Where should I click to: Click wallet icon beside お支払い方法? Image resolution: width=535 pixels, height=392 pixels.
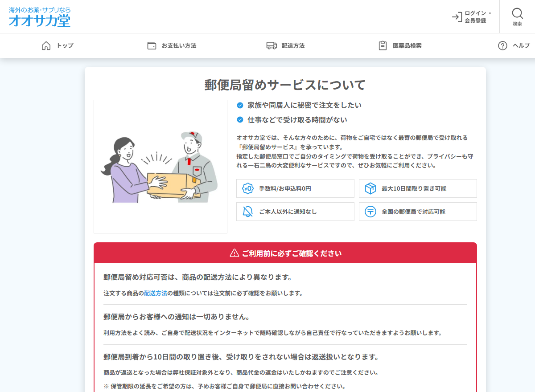[x=152, y=45]
